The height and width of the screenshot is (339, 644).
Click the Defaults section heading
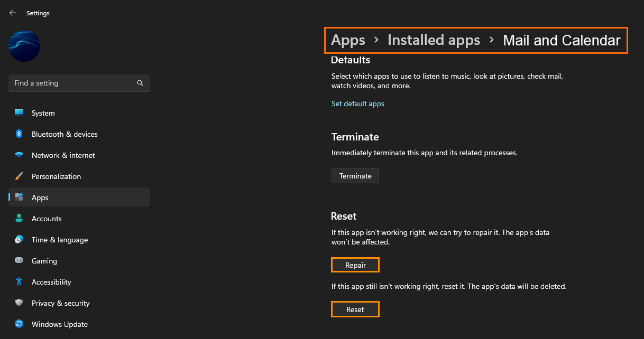(351, 60)
